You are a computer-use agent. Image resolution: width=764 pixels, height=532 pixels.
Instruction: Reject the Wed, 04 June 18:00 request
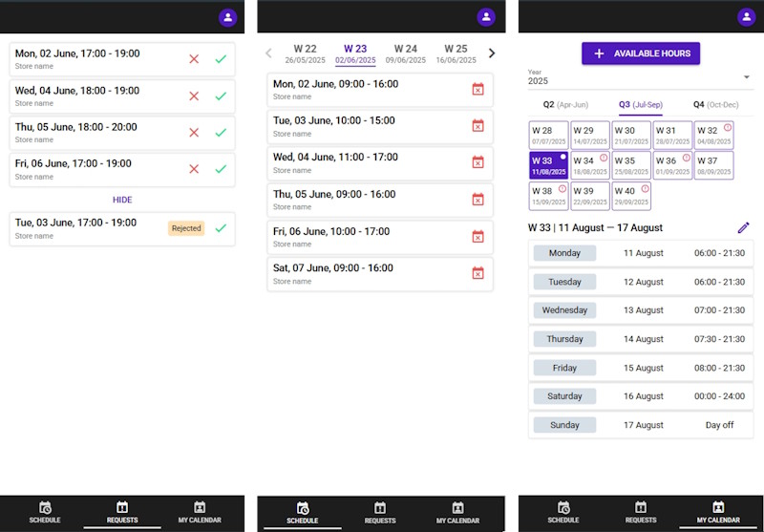pyautogui.click(x=194, y=96)
